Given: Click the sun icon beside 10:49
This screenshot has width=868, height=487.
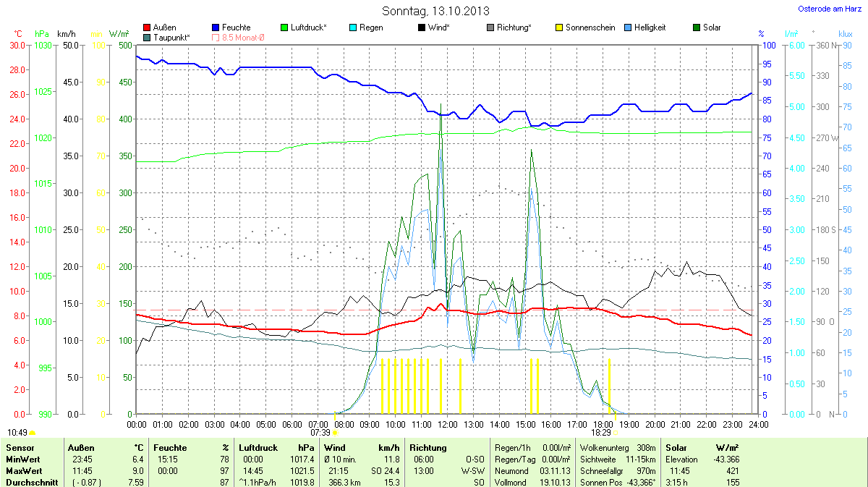Looking at the screenshot, I should coord(33,433).
